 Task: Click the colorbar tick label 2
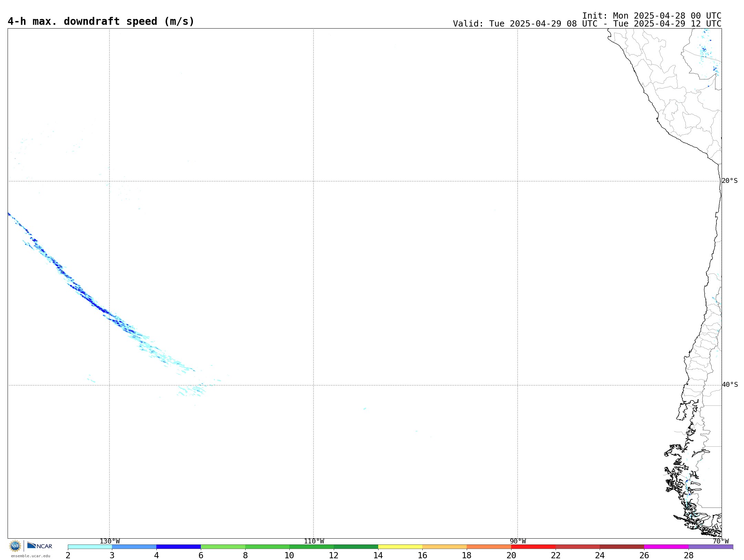pos(68,555)
